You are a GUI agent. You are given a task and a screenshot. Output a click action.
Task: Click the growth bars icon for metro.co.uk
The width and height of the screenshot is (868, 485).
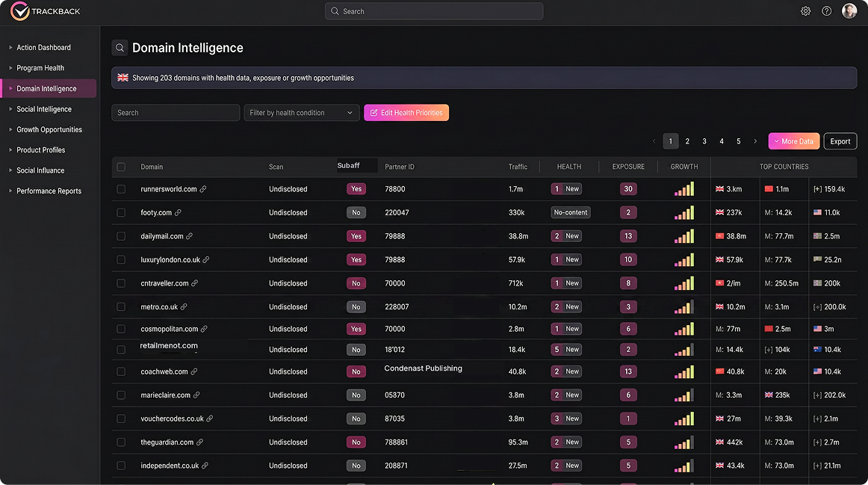point(684,306)
